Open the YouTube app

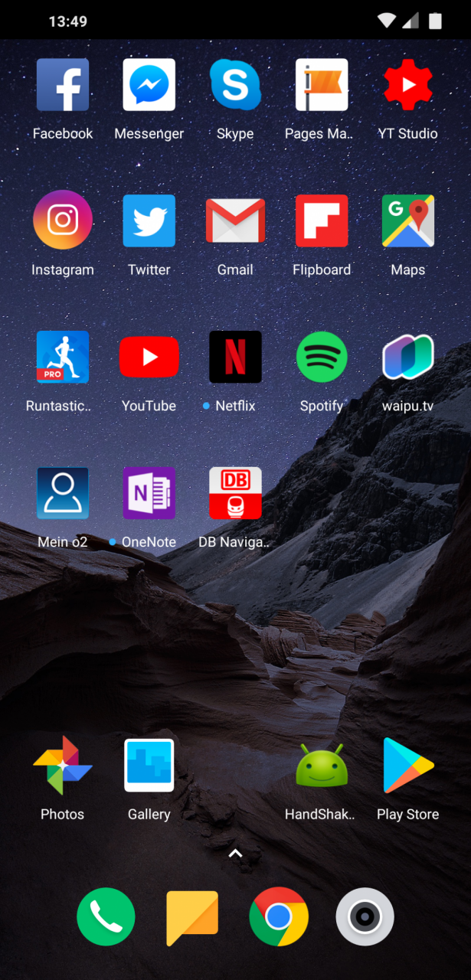coord(149,357)
